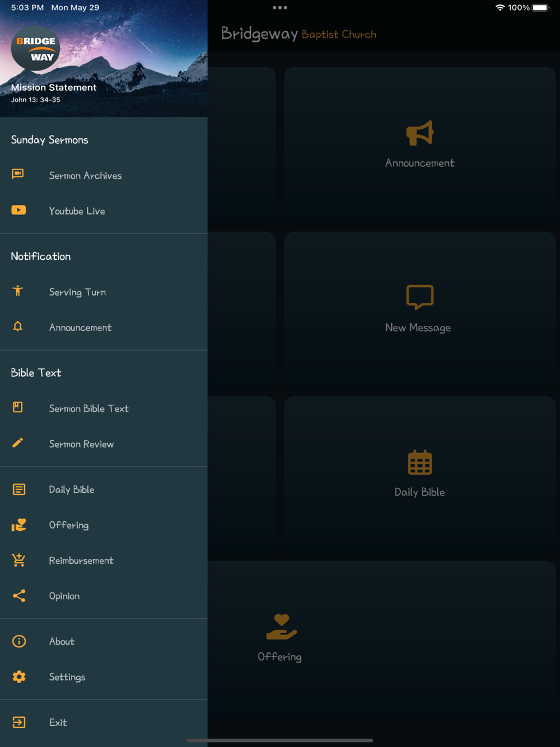Tap the Reimbursement cart icon
560x747 pixels.
pos(18,560)
